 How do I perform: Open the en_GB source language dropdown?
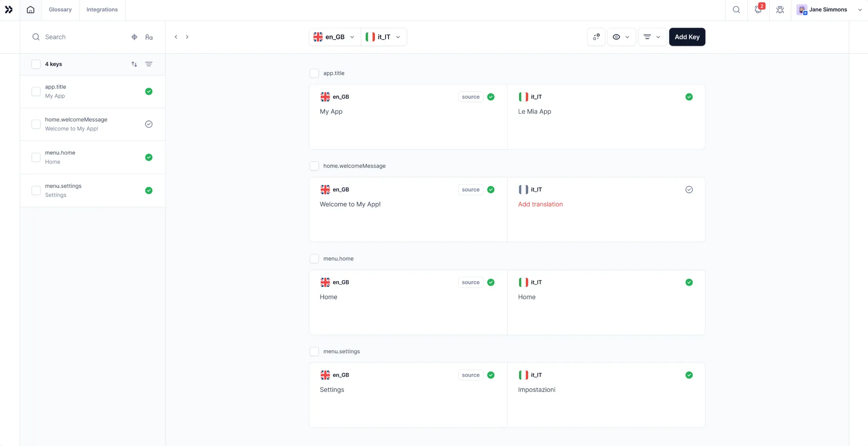coord(334,37)
